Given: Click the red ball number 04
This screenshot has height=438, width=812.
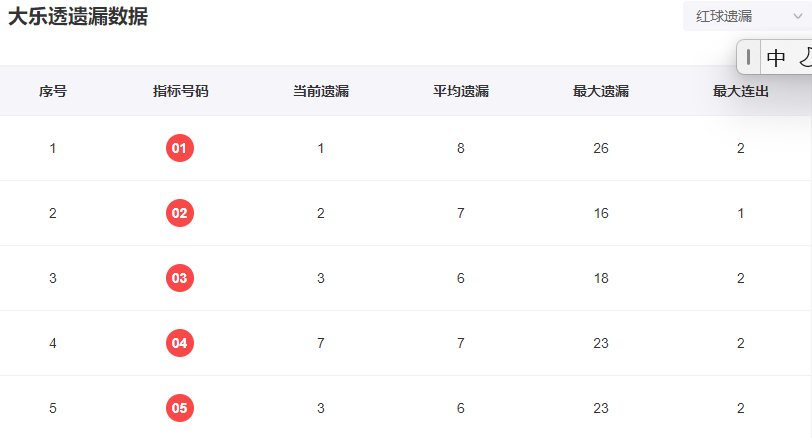Looking at the screenshot, I should tap(180, 343).
